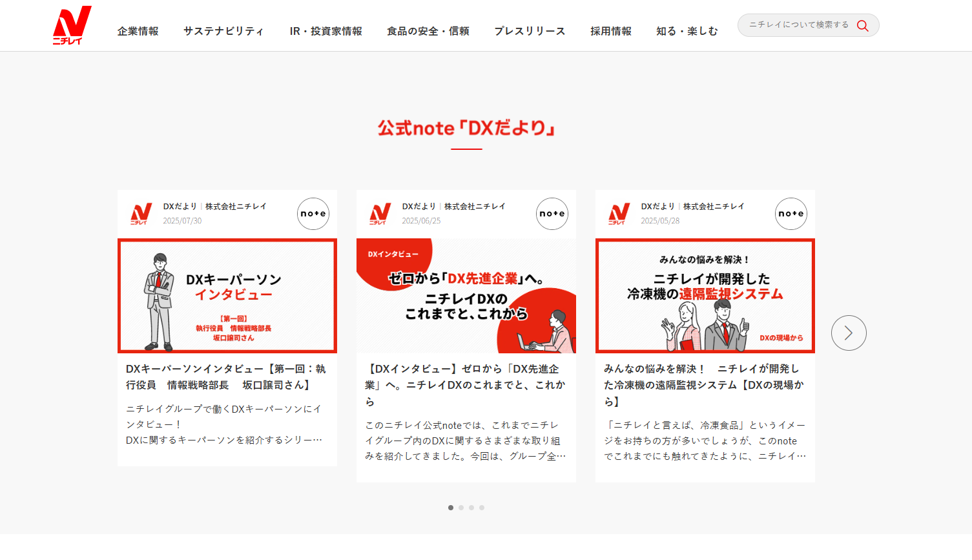Image resolution: width=972 pixels, height=560 pixels.
Task: Click the Nichirei avatar on the 2025/06/25 card
Action: click(x=380, y=214)
